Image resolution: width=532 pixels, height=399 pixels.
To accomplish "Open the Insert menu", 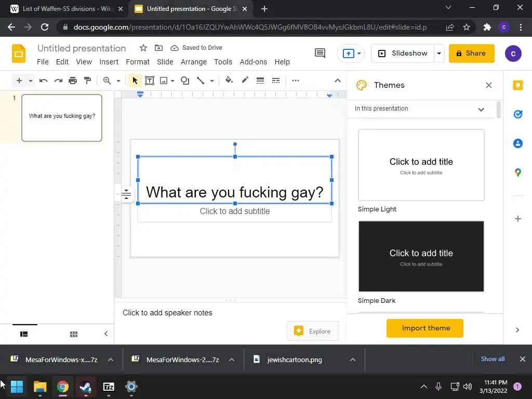I will coord(109,62).
